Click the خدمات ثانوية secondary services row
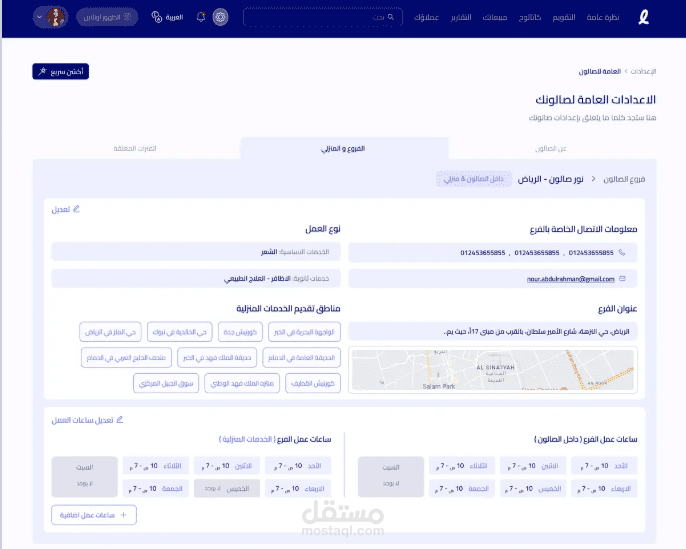Image resolution: width=686 pixels, height=549 pixels. click(x=196, y=278)
